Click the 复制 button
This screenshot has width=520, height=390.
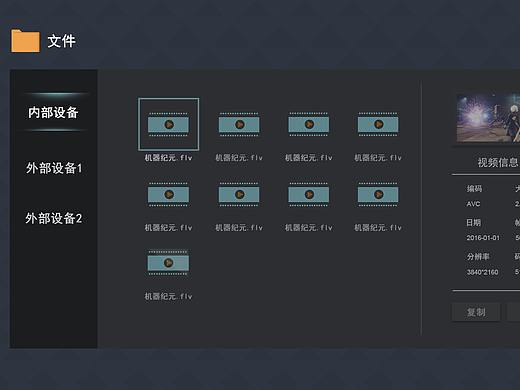pos(476,312)
